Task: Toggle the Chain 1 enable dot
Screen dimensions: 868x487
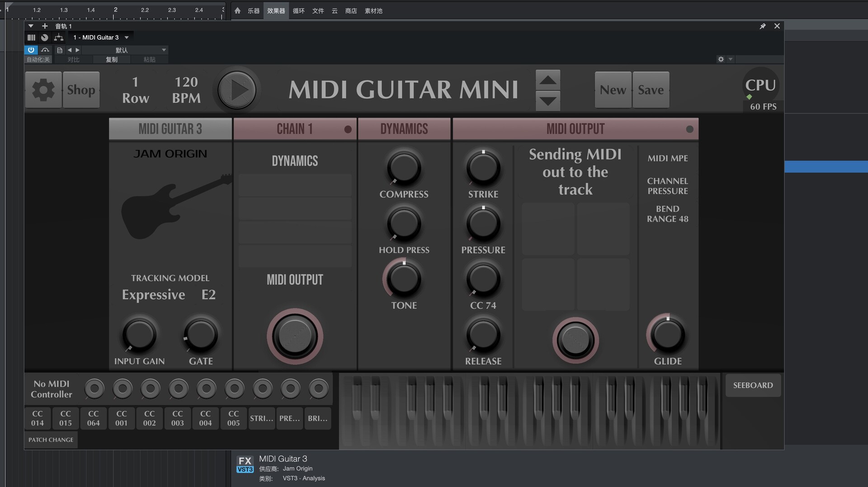Action: pos(348,129)
